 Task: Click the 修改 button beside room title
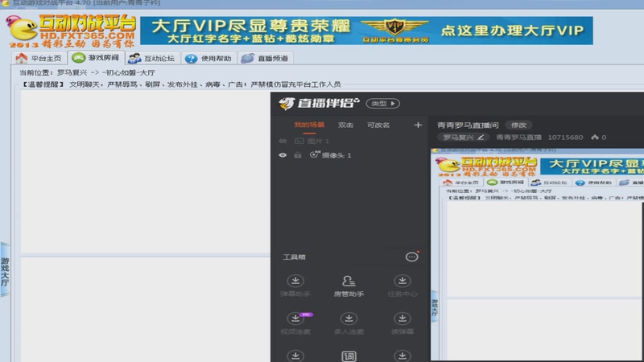[x=518, y=125]
